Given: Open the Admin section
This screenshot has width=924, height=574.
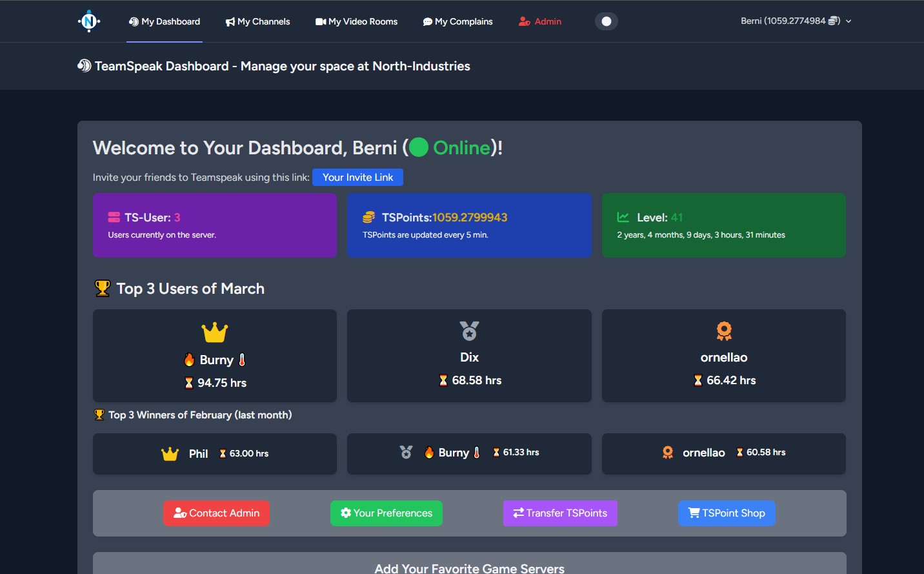Looking at the screenshot, I should click(540, 21).
